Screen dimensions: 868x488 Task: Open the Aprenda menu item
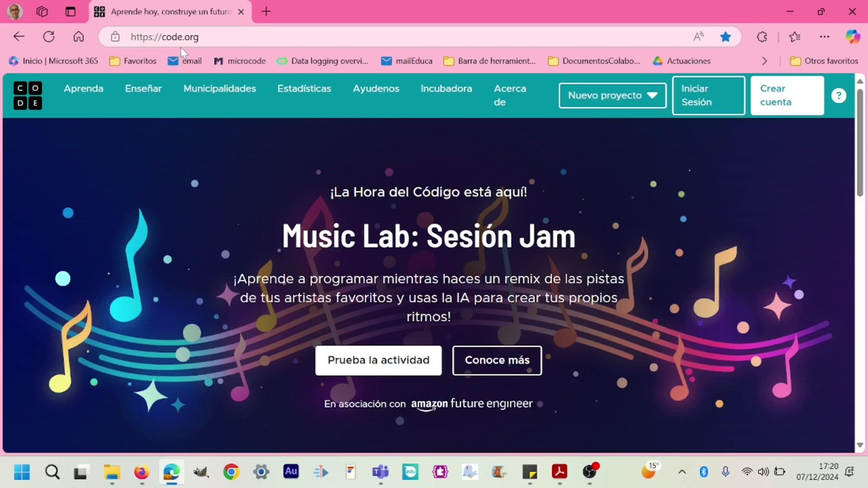[84, 89]
